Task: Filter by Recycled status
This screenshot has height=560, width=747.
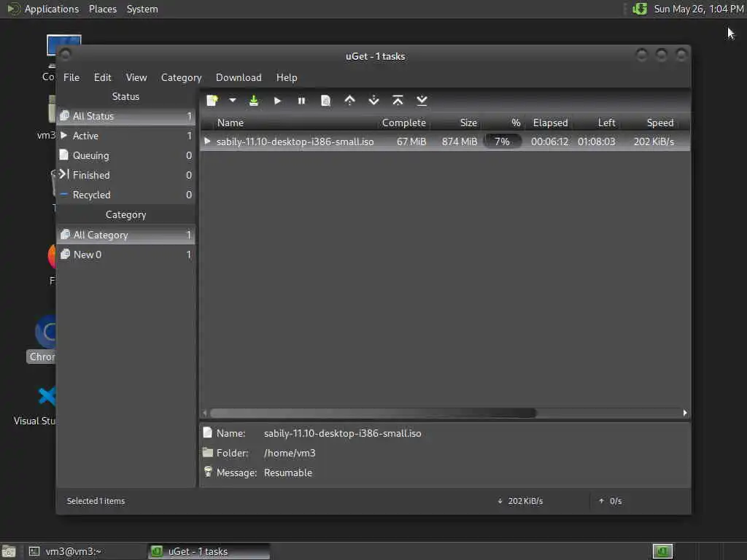Action: [x=125, y=195]
